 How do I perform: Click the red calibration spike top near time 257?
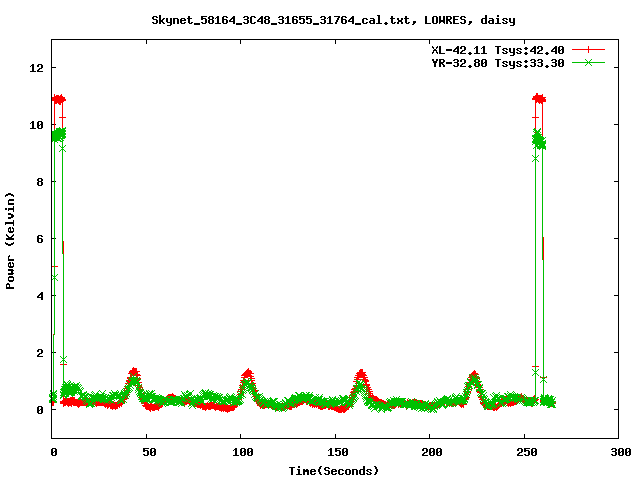click(539, 98)
